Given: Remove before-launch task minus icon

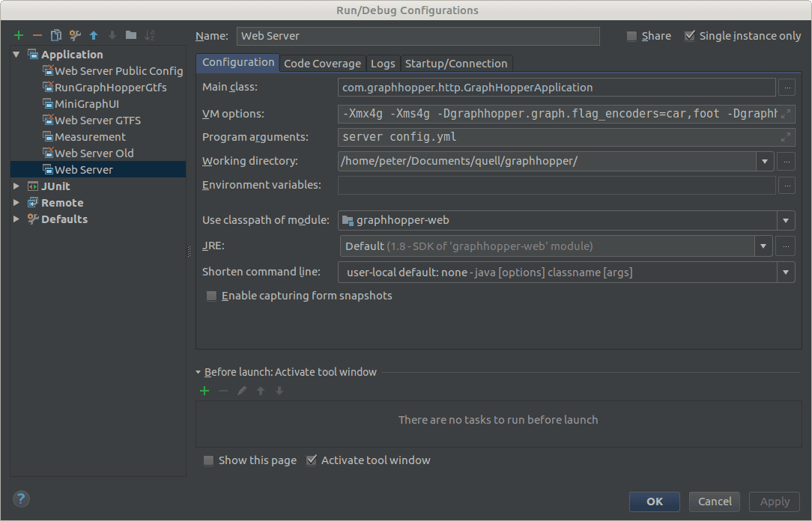Looking at the screenshot, I should click(223, 391).
